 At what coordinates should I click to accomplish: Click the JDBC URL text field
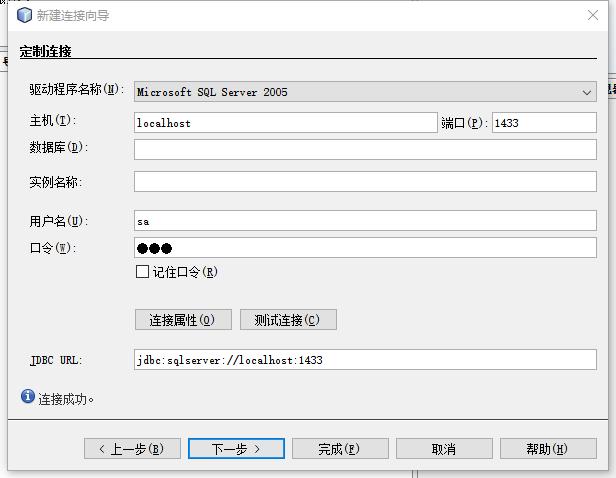365,360
